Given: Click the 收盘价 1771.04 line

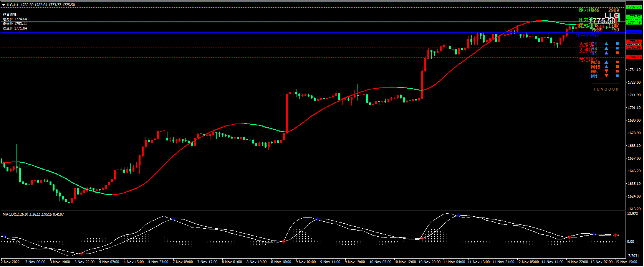Looking at the screenshot, I should [15, 28].
